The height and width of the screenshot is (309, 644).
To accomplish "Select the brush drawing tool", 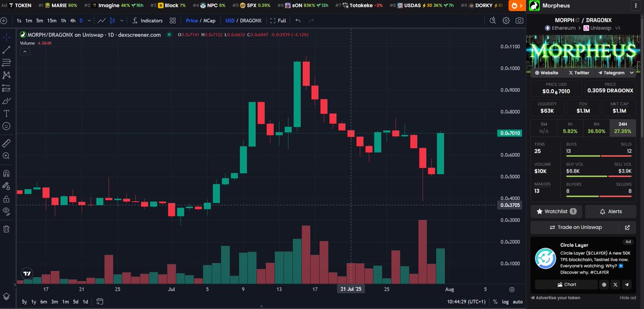I will (6, 101).
